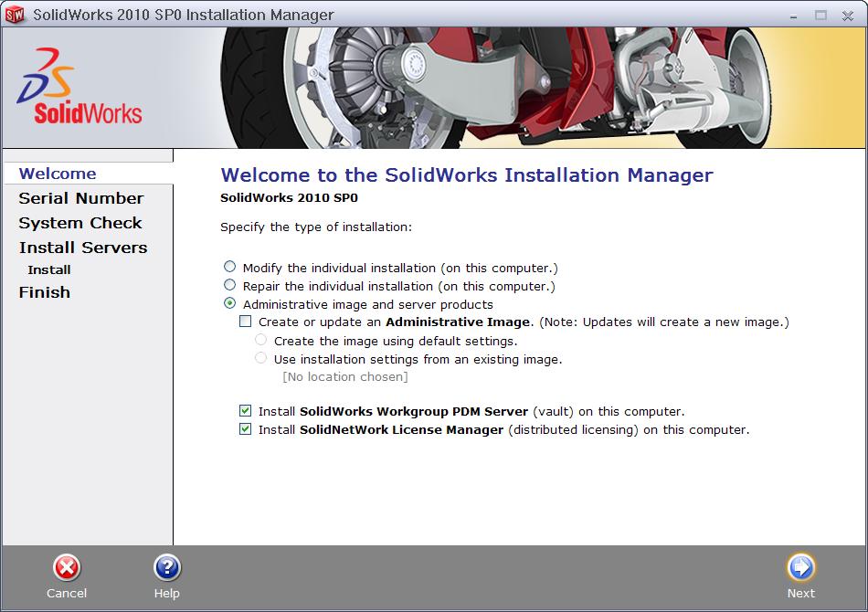Screen dimensions: 868x612
Task: Select Modify the individual installation option
Action: tap(229, 268)
